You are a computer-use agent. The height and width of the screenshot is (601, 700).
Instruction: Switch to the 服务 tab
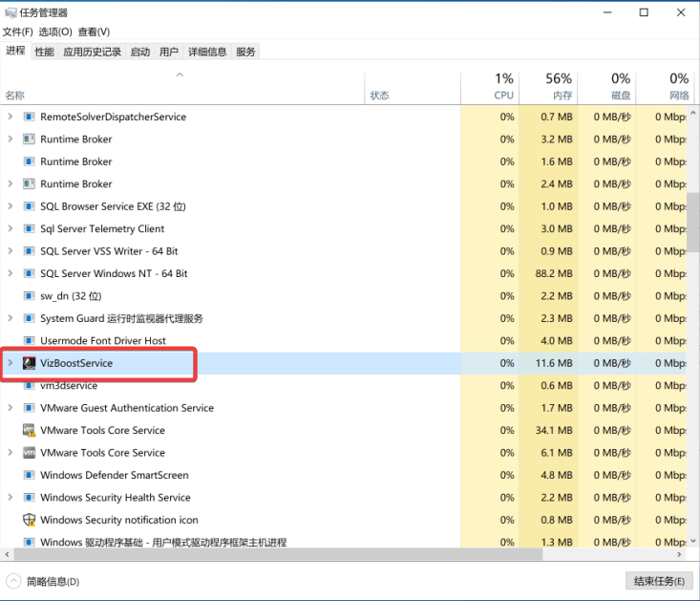tap(245, 52)
